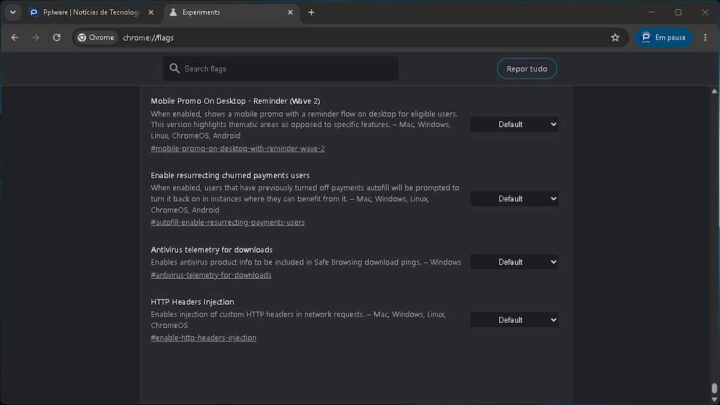Screen dimensions: 720x405
Task: Maximize the Chrome window
Action: coord(678,12)
